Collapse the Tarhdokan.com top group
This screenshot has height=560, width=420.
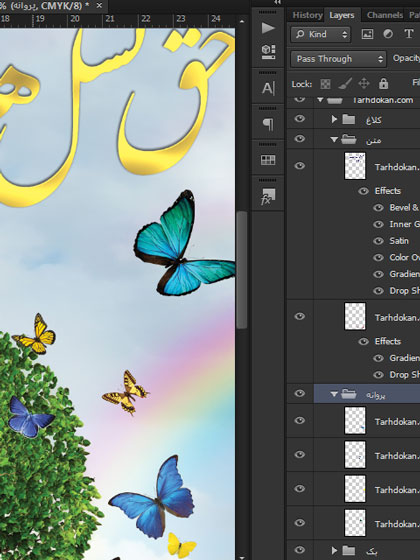click(320, 100)
